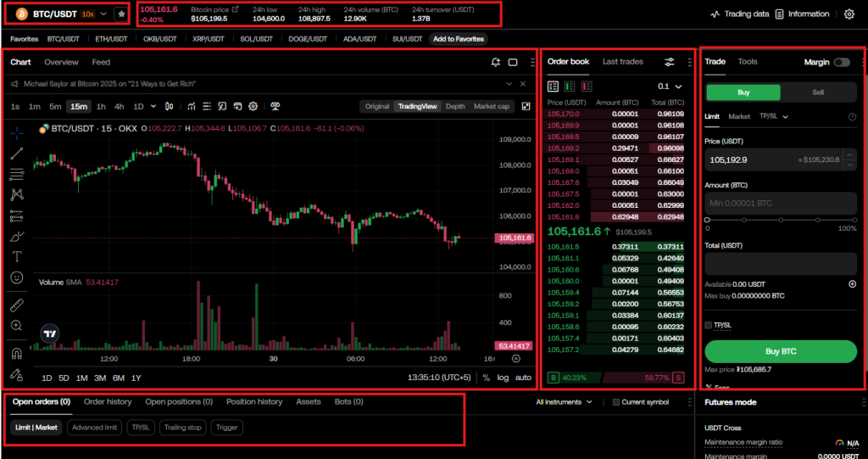
Task: Expand more chart timeframes after 1D
Action: click(x=153, y=106)
